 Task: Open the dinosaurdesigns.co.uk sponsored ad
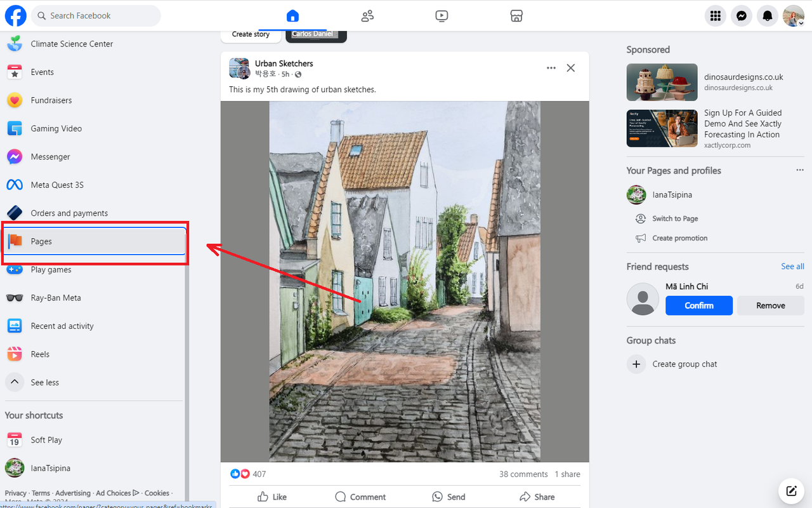(716, 83)
